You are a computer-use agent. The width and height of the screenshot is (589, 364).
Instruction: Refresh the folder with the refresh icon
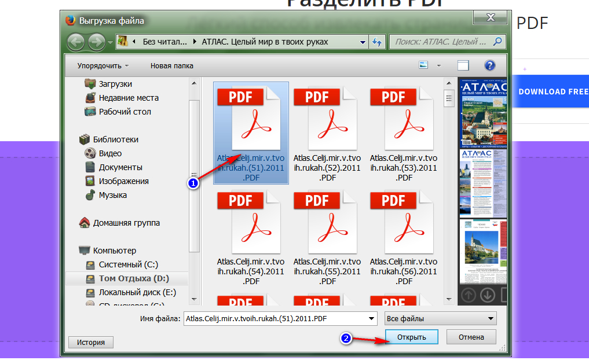(377, 42)
